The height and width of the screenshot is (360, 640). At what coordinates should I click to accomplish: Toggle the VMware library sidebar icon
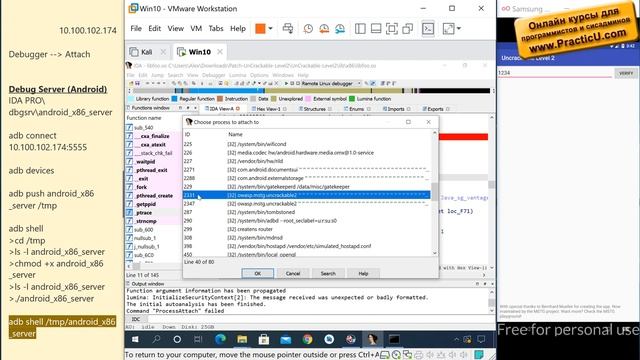pos(360,29)
